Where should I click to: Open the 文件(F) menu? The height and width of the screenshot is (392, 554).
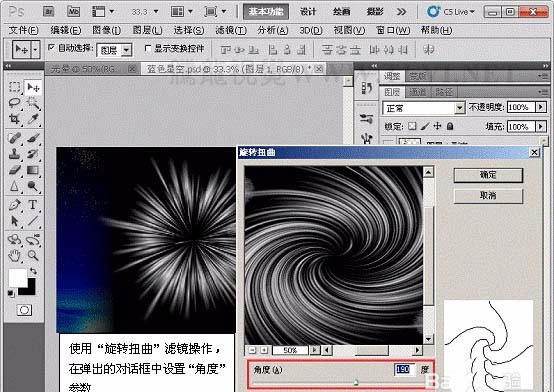(x=23, y=30)
